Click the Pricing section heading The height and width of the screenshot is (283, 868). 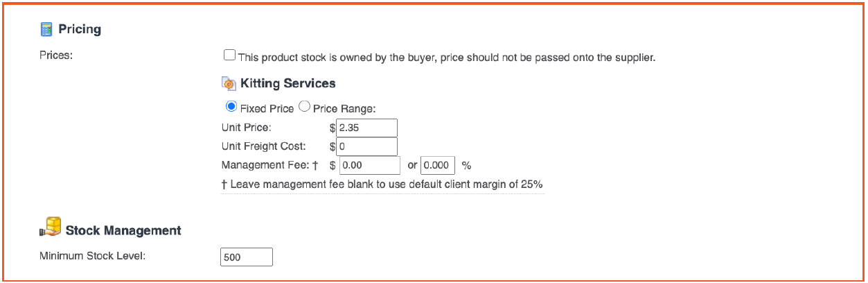(x=80, y=29)
